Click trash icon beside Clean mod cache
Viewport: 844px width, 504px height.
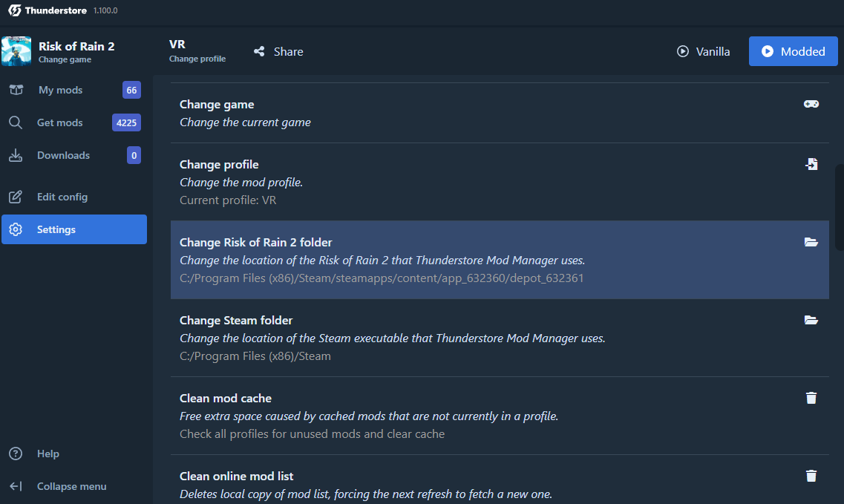811,398
